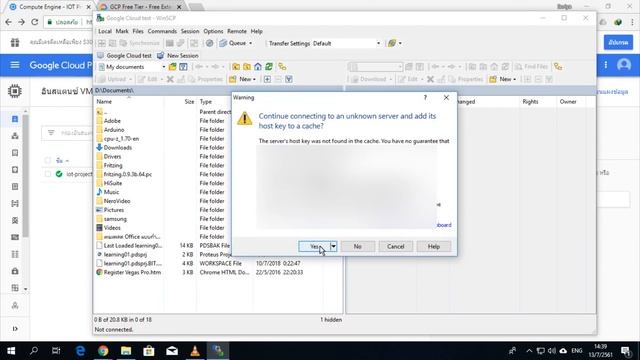
Task: Confirm with the Yes button
Action: click(x=314, y=247)
